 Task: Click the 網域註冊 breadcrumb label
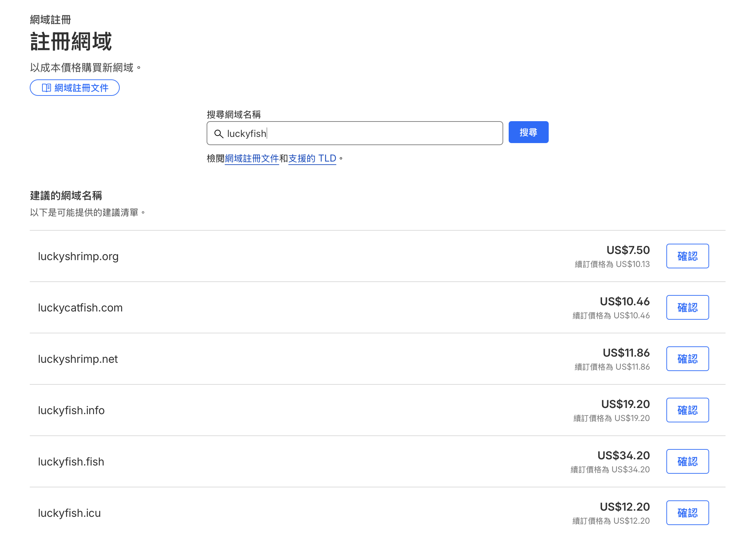tap(50, 20)
